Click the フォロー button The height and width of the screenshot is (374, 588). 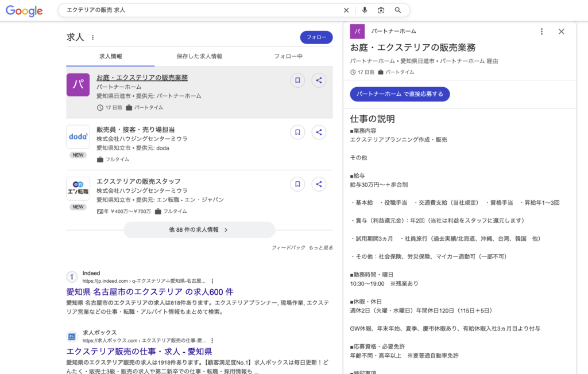point(316,37)
